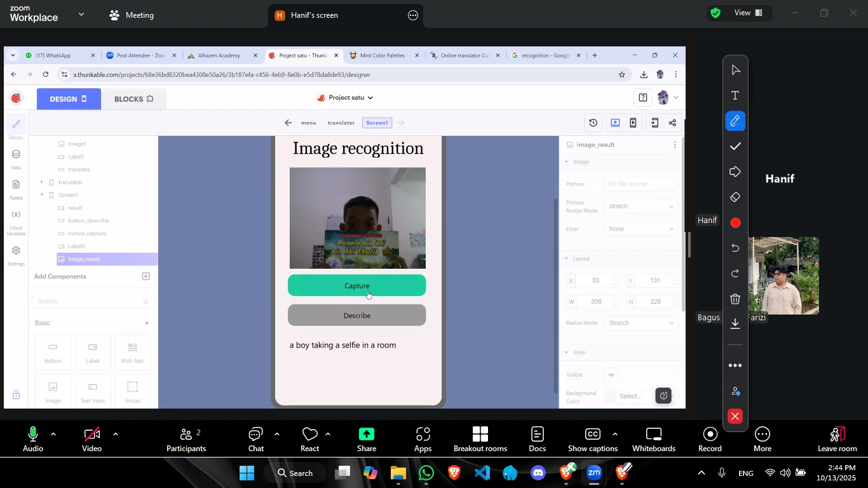Select the annotation mouse pointer tool
868x488 pixels.
tap(735, 70)
